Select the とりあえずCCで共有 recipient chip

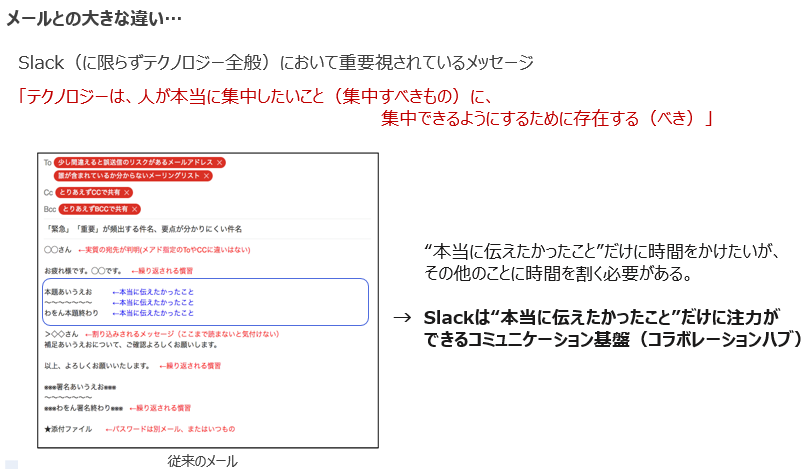point(94,192)
